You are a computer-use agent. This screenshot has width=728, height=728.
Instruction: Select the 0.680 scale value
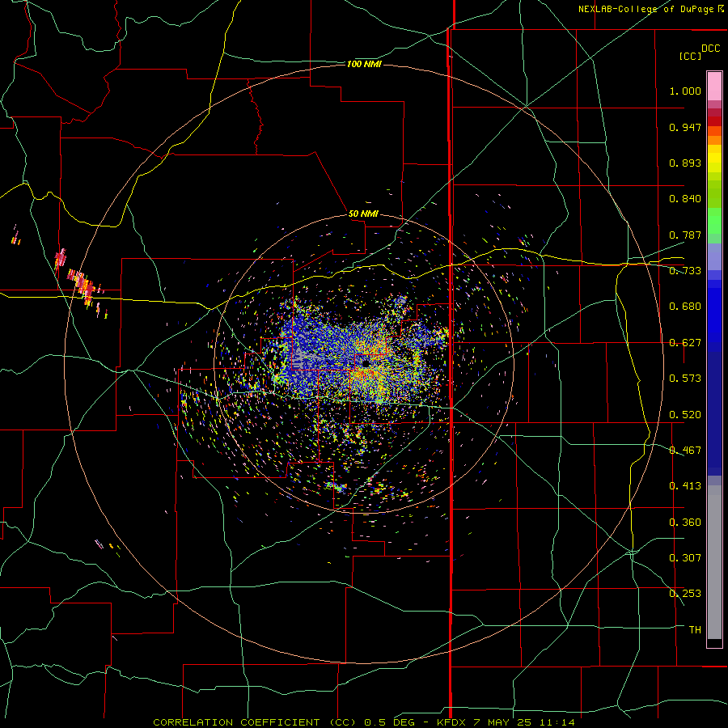tap(685, 307)
